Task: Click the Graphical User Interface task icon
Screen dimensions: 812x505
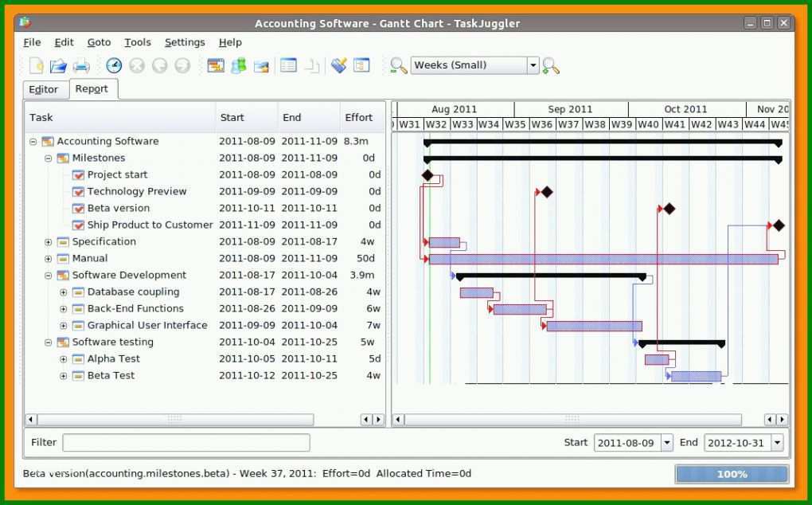Action: (x=78, y=325)
